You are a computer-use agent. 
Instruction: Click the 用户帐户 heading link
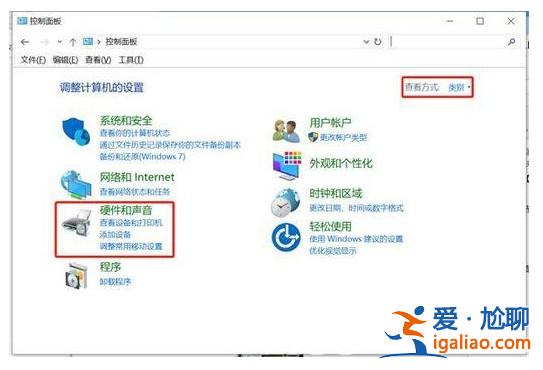(x=330, y=122)
